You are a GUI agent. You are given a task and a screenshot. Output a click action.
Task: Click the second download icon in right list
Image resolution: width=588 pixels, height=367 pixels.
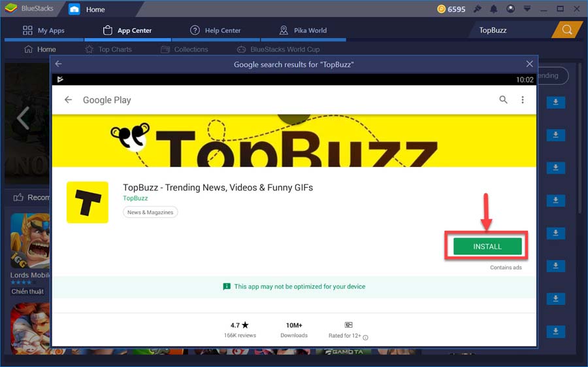[556, 135]
